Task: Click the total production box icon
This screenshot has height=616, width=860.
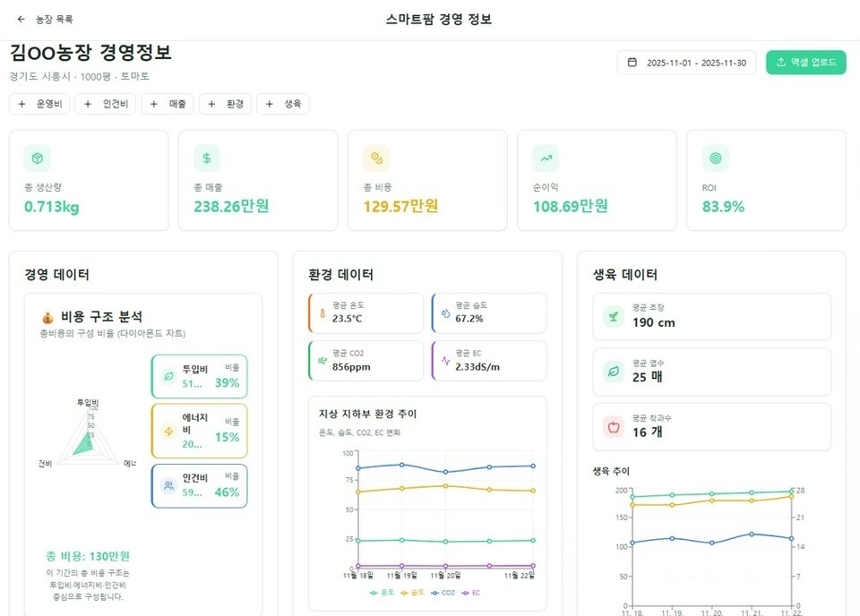Action: click(x=38, y=158)
